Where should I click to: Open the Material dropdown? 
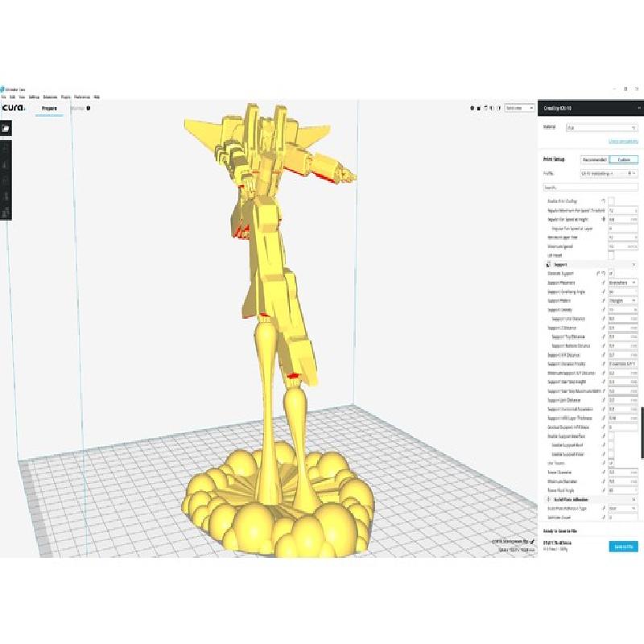point(601,128)
